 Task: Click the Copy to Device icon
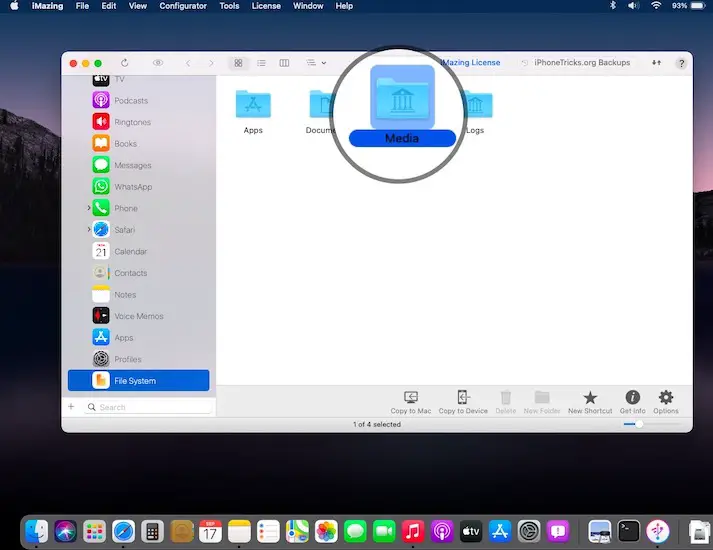click(x=463, y=398)
